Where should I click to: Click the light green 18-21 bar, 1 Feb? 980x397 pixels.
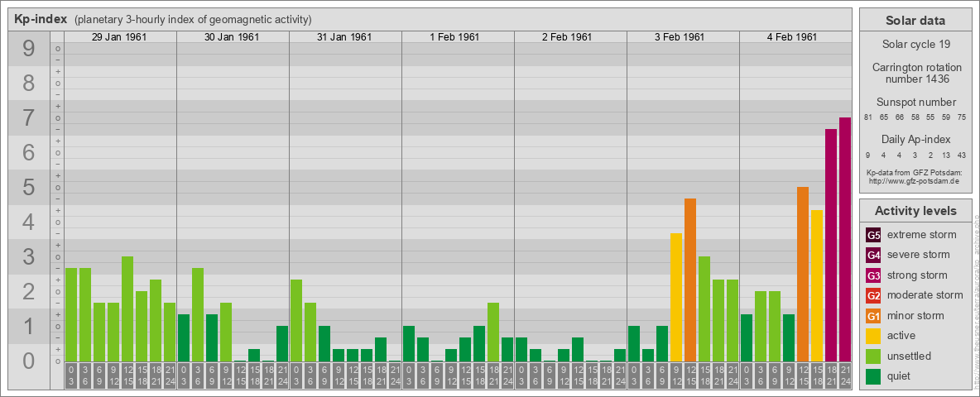493,332
